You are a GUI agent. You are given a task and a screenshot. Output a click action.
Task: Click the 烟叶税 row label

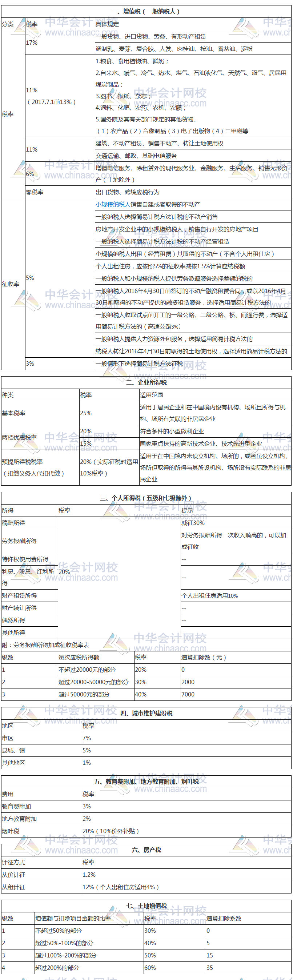[11, 831]
